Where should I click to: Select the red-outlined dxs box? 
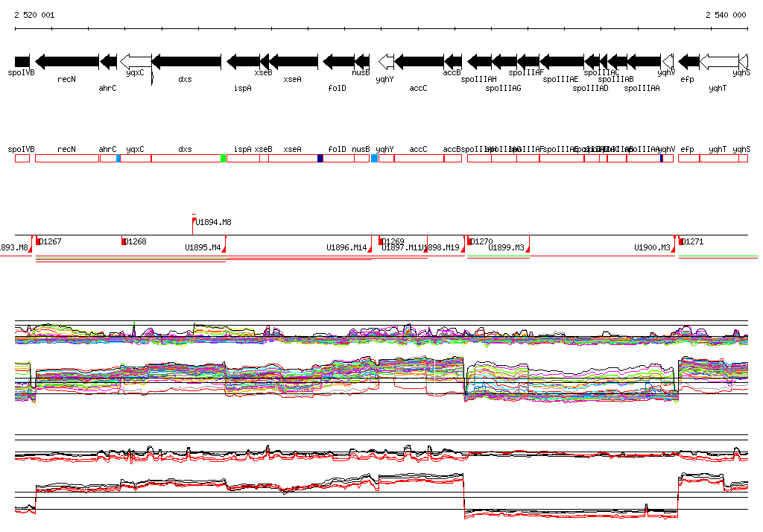pyautogui.click(x=186, y=158)
